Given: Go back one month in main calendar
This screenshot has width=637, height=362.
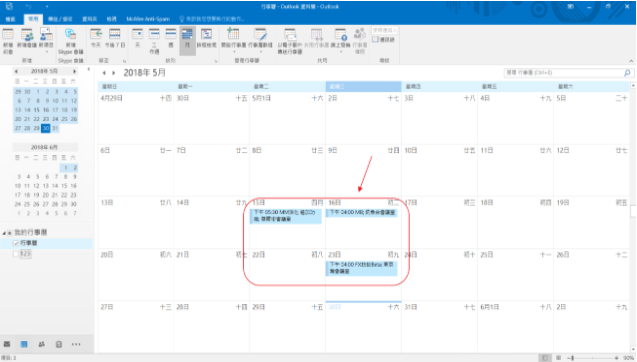Looking at the screenshot, I should 104,73.
